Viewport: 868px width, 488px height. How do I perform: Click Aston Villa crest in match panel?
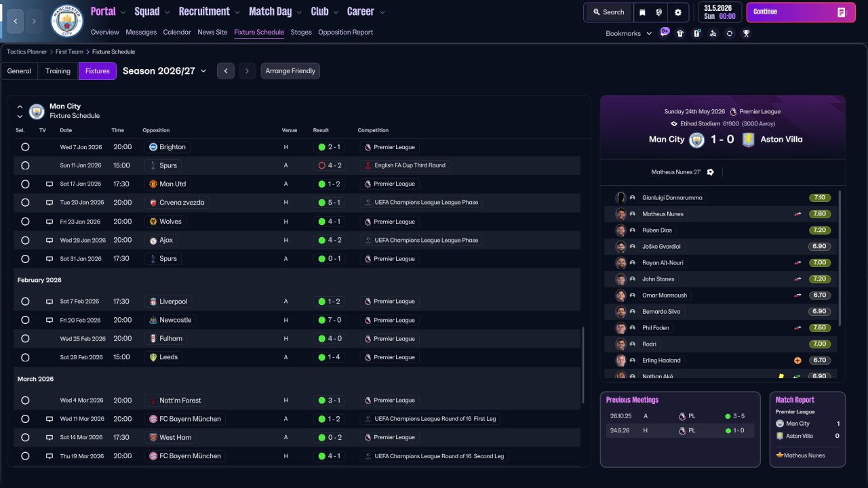tap(749, 140)
